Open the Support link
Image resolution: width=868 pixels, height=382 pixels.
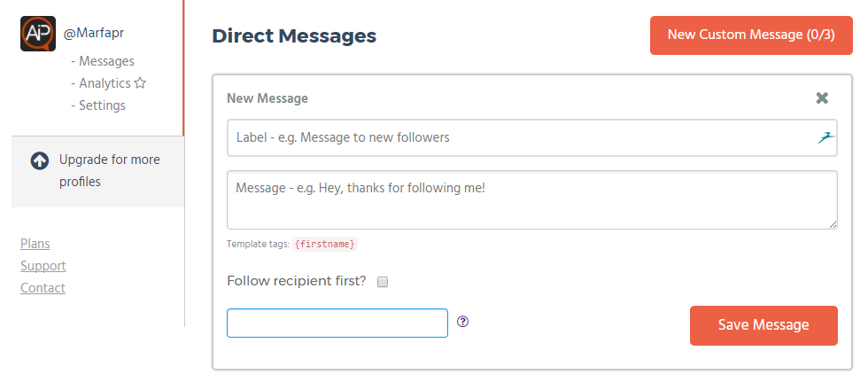coord(43,266)
